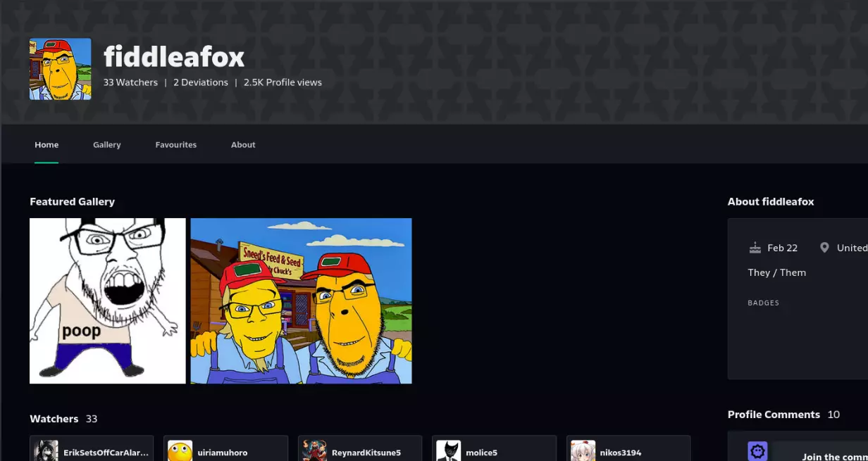Click the 'They / Them' pronouns text
Viewport: 868px width, 461px height.
pos(776,272)
